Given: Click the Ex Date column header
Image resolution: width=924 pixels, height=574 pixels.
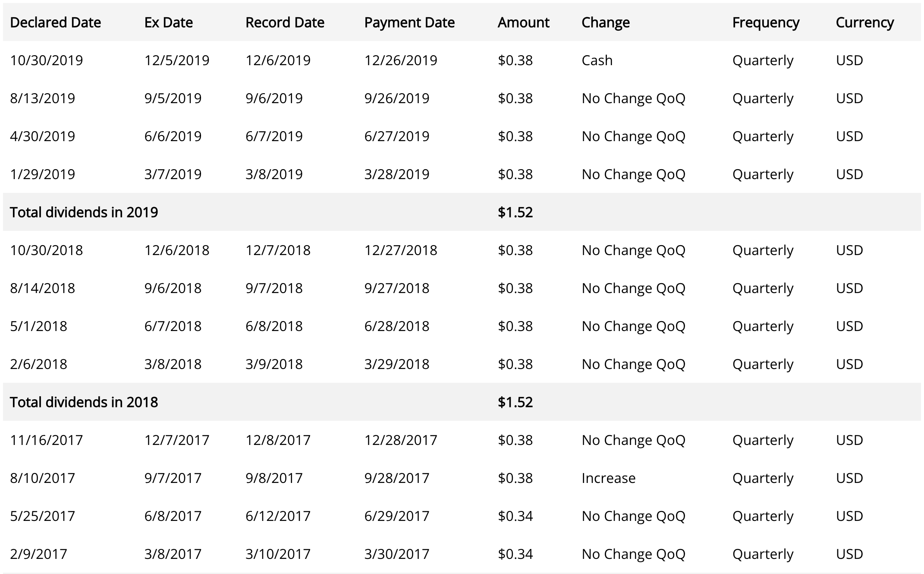Looking at the screenshot, I should click(x=168, y=22).
